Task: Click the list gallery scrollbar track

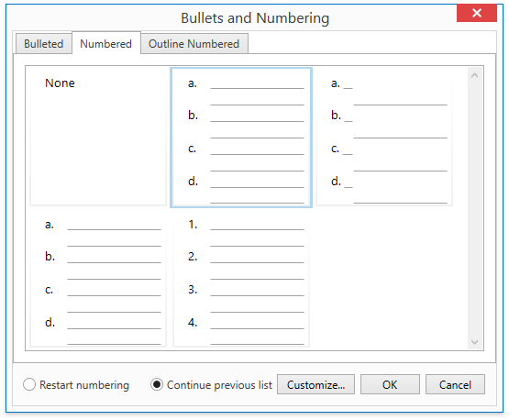Action: click(474, 208)
